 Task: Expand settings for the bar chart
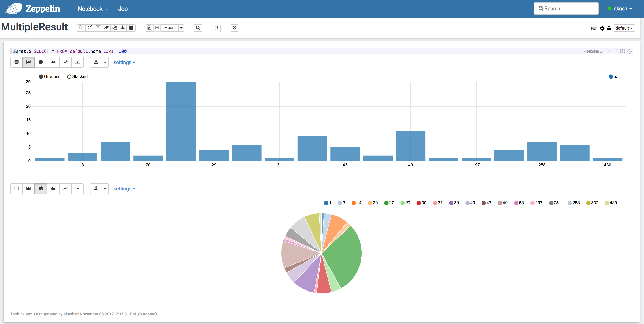[x=124, y=63]
